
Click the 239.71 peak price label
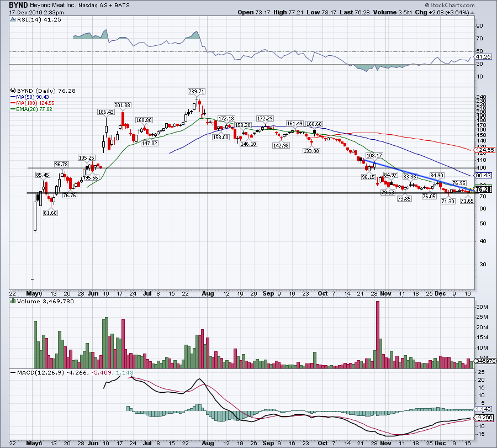(x=196, y=91)
